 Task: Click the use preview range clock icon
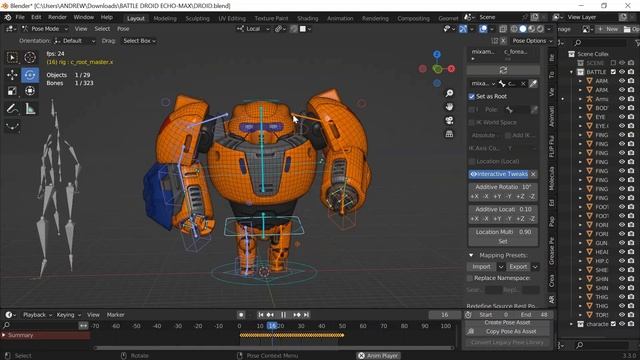pyautogui.click(x=468, y=315)
